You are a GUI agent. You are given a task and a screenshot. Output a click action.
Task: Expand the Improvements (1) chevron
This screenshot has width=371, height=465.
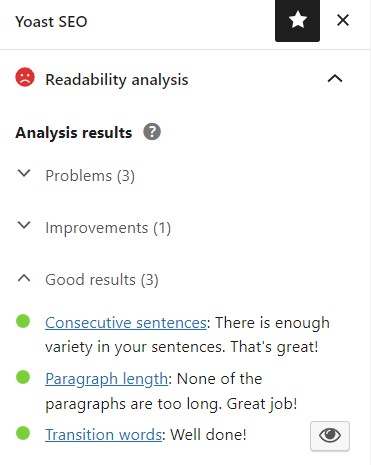pyautogui.click(x=24, y=226)
